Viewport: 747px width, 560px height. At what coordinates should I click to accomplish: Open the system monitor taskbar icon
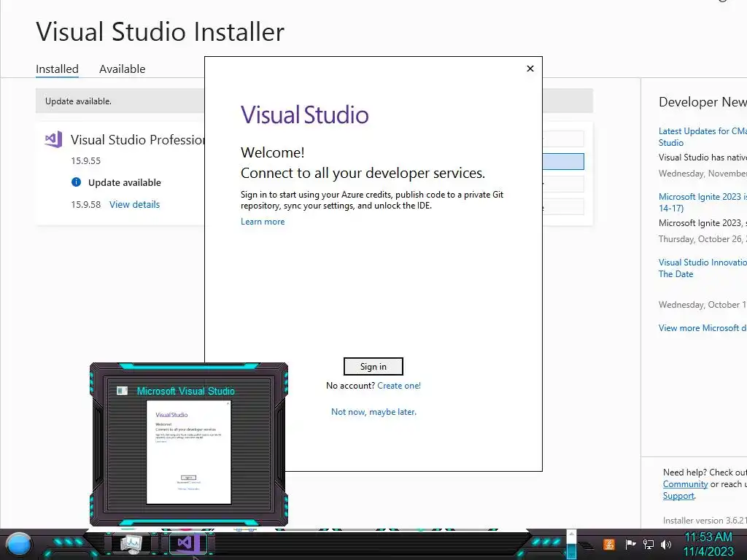click(x=131, y=544)
